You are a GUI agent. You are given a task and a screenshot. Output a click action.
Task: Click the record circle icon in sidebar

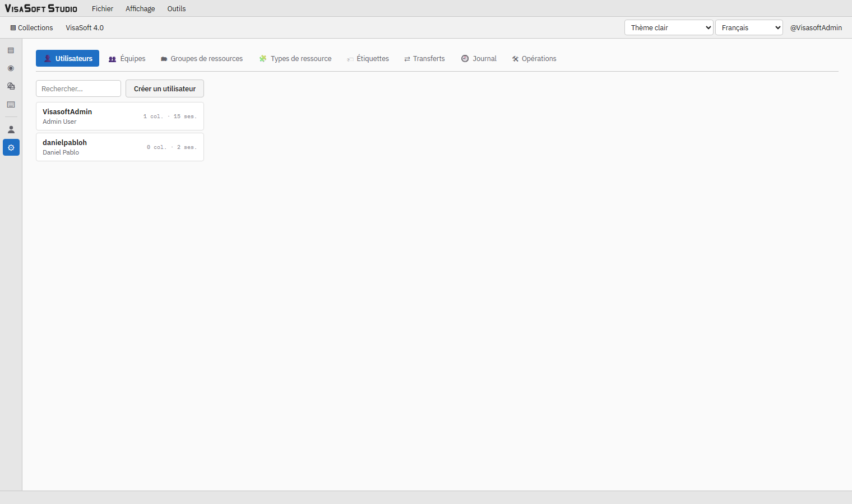[11, 68]
